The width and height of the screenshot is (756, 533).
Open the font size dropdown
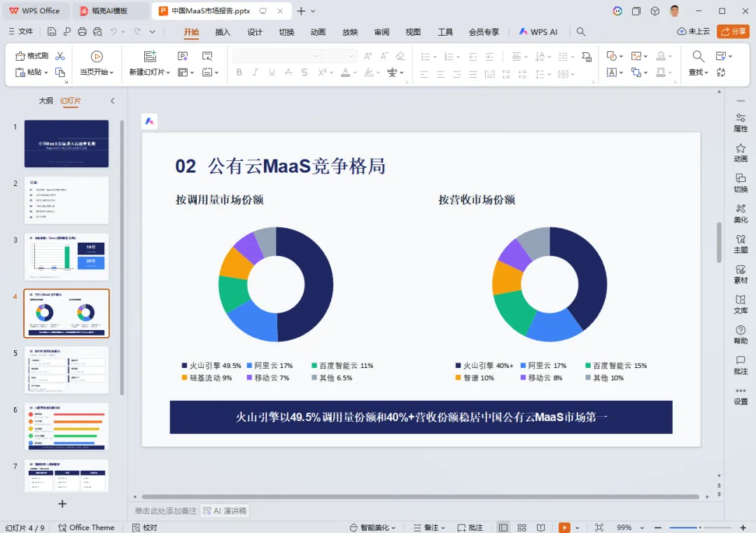click(351, 56)
